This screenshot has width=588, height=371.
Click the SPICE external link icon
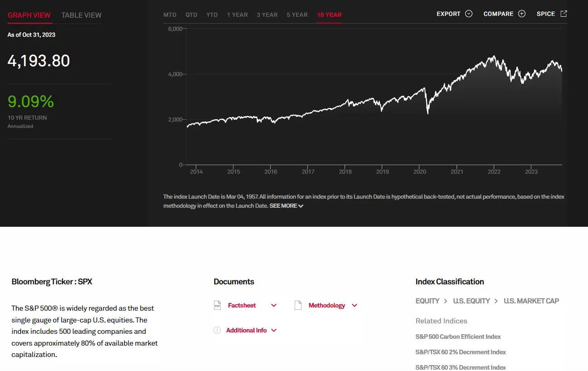click(x=564, y=14)
